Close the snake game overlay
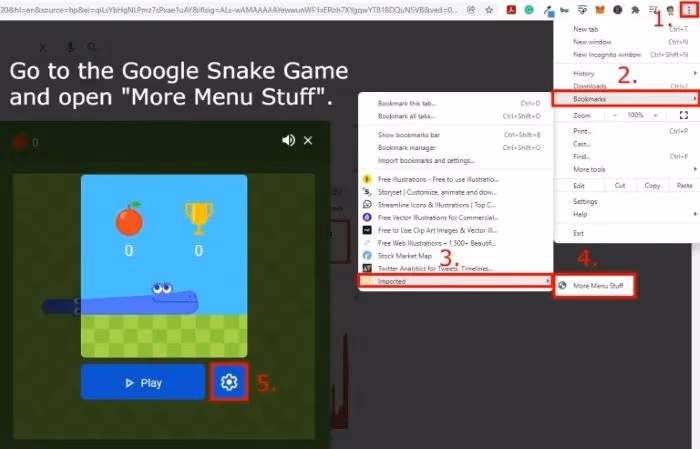 click(x=308, y=140)
